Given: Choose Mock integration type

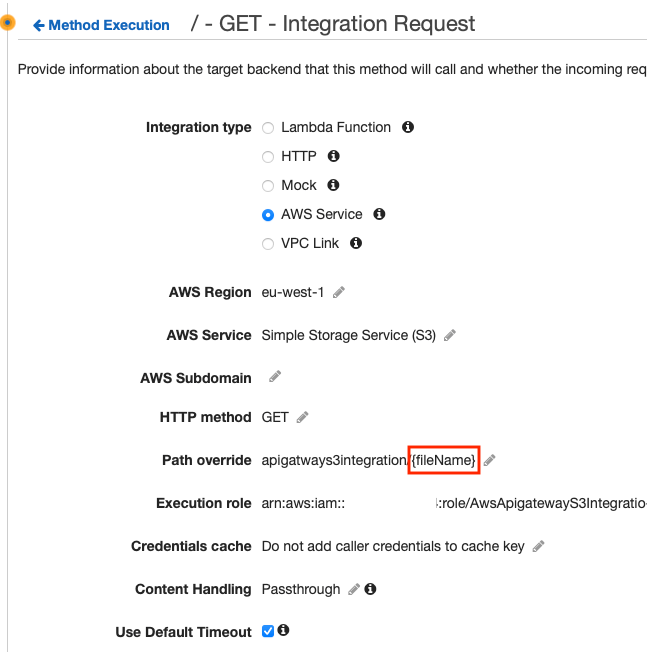Looking at the screenshot, I should tap(267, 186).
